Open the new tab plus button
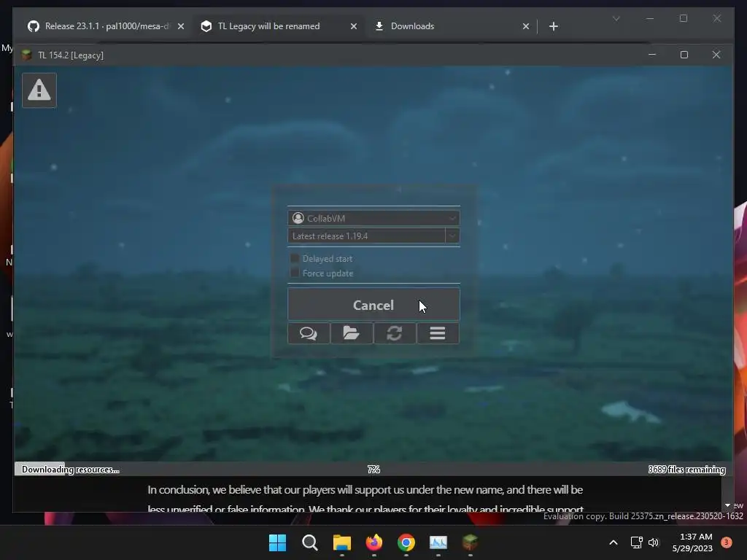 (554, 26)
